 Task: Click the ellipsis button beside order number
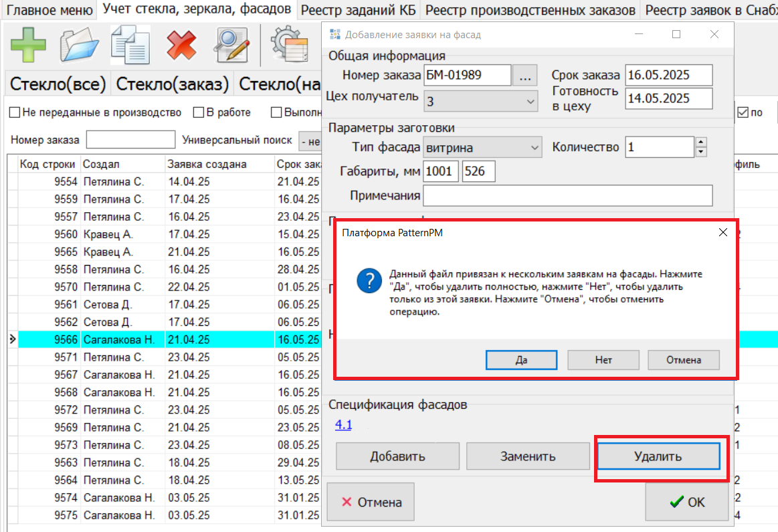(525, 76)
